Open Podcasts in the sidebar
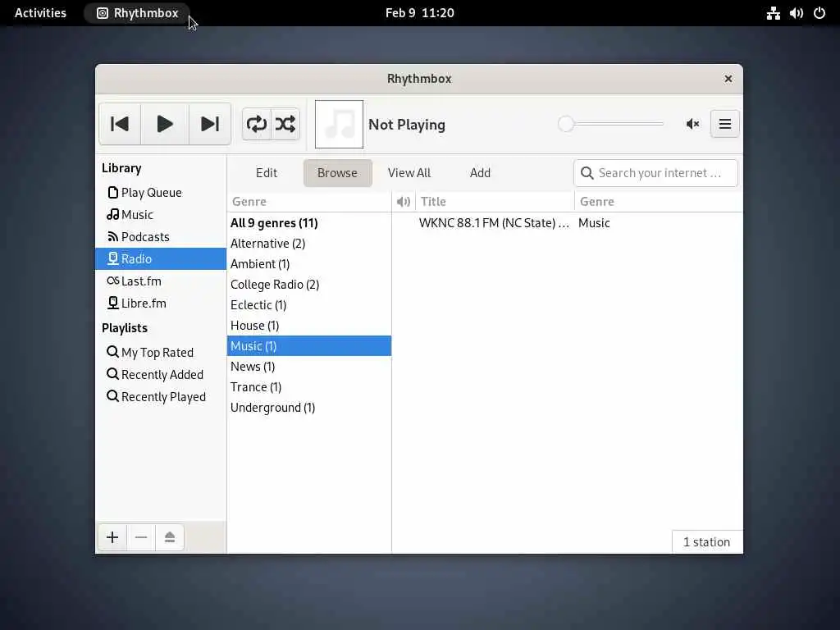840x630 pixels. (161, 237)
